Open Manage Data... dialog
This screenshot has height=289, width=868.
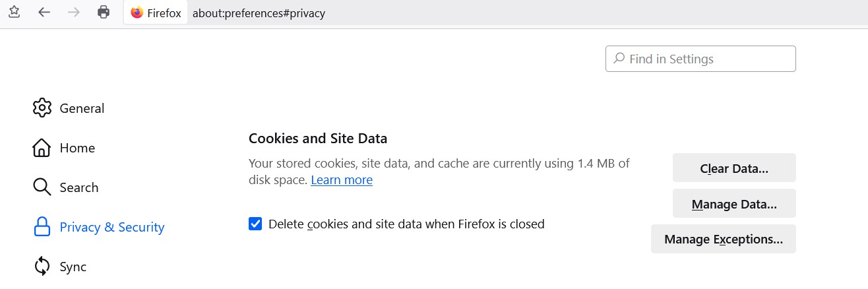pyautogui.click(x=734, y=204)
